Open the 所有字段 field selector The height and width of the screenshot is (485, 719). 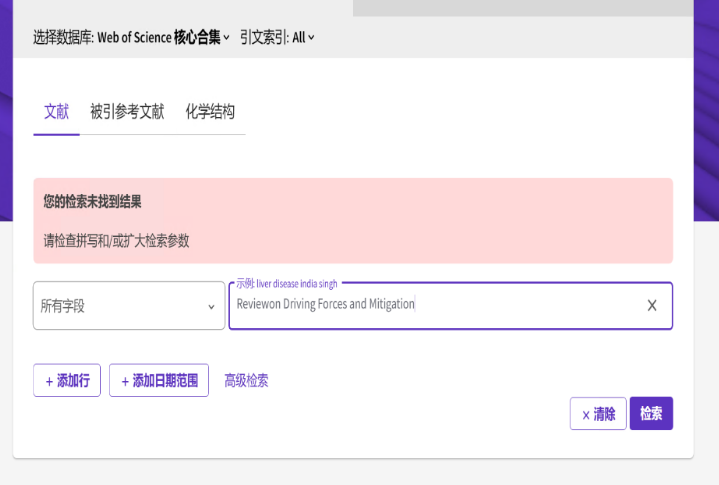coord(129,305)
